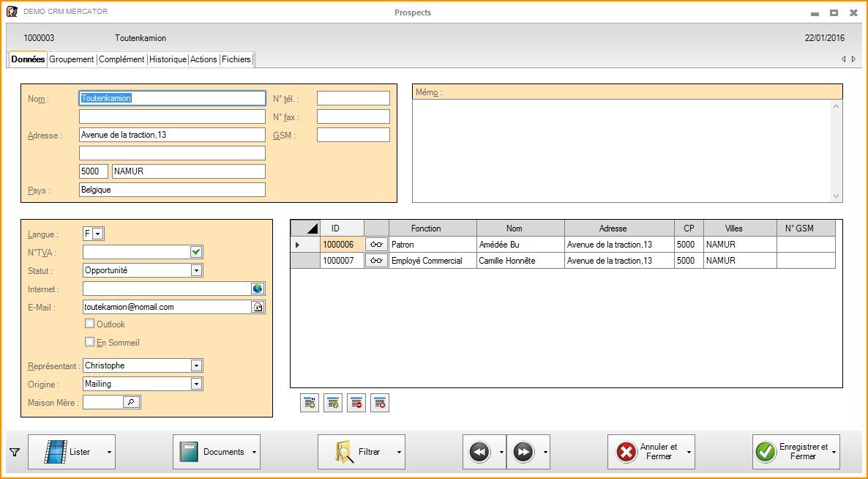The height and width of the screenshot is (479, 868).
Task: Switch to the Historique tab
Action: tap(168, 59)
